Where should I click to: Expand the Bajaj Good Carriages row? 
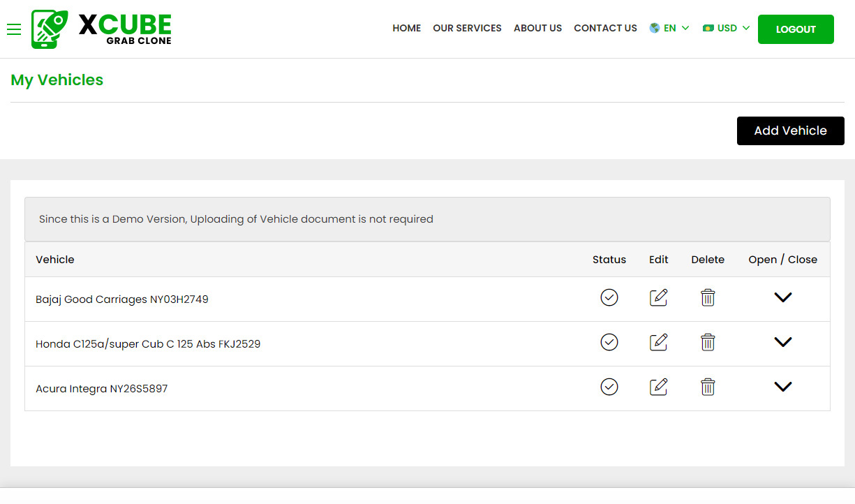(x=783, y=298)
